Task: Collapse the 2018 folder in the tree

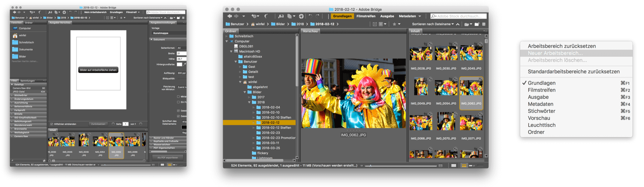Action: [250, 102]
